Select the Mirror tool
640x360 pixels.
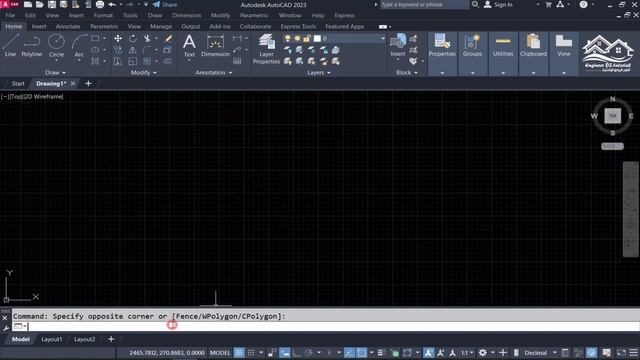[x=133, y=50]
